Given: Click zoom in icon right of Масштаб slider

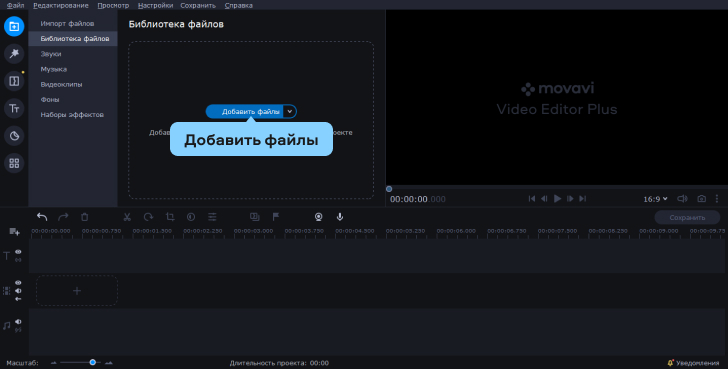Looking at the screenshot, I should pyautogui.click(x=109, y=363).
